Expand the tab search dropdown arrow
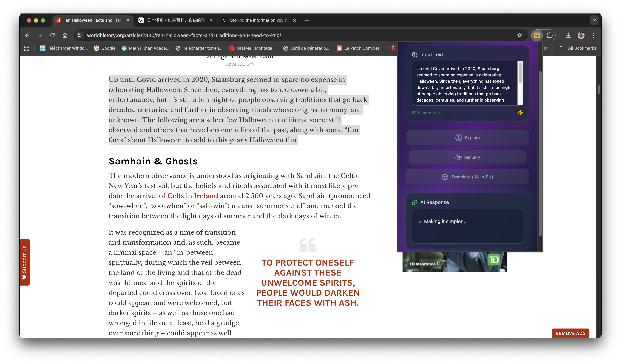 [594, 20]
